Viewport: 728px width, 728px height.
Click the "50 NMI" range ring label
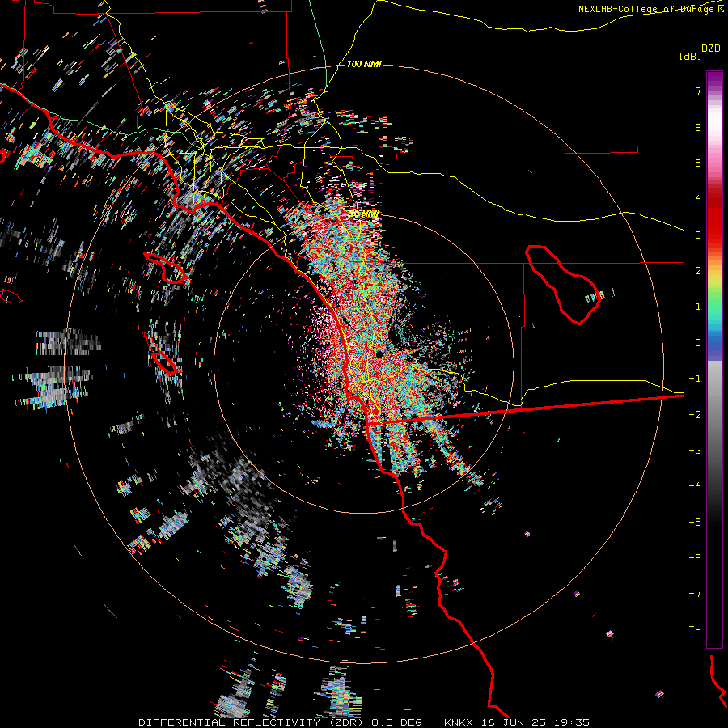364,214
